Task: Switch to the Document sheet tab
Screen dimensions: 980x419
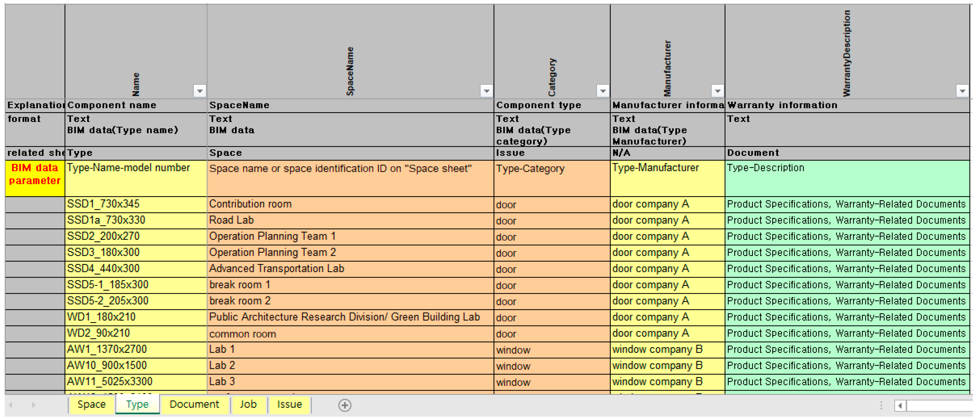Action: point(194,405)
